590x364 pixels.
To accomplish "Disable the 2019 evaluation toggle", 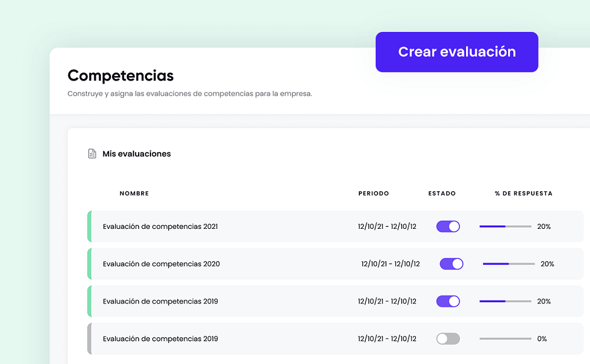I will [x=448, y=301].
